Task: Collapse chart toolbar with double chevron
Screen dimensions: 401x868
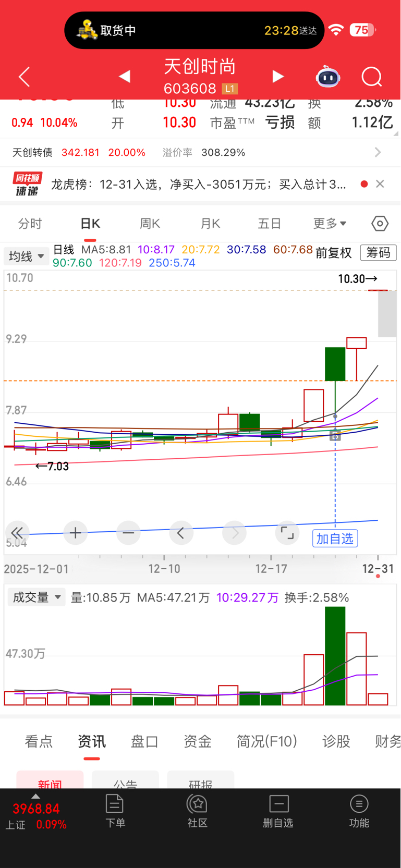Action: tap(17, 533)
